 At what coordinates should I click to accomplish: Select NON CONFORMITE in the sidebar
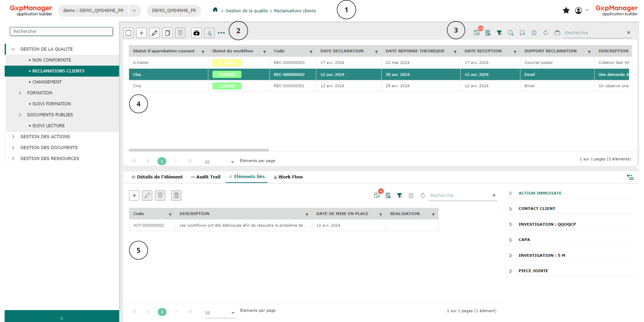coord(51,60)
